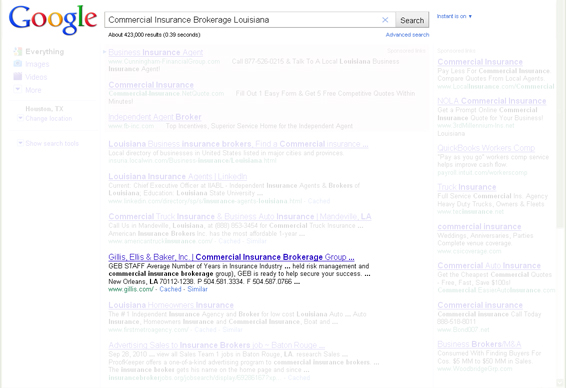Open Gillis, Ellis & Baker result link
The height and width of the screenshot is (388, 566).
[231, 257]
